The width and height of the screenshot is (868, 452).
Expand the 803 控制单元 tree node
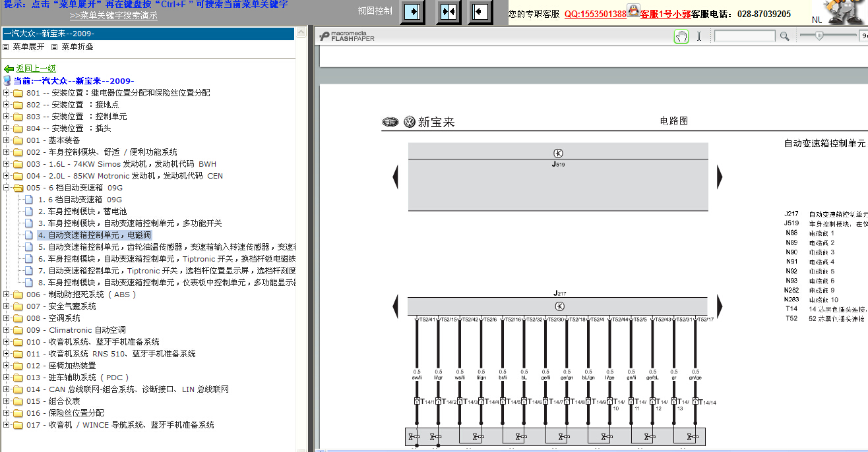[x=6, y=117]
